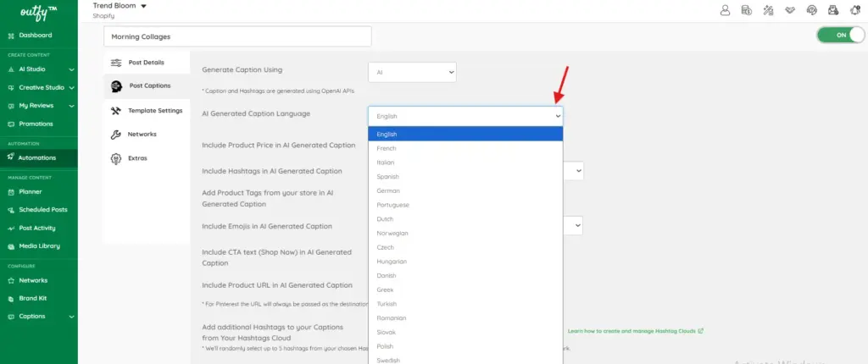Viewport: 868px width, 364px height.
Task: Select French in language list
Action: [x=465, y=148]
